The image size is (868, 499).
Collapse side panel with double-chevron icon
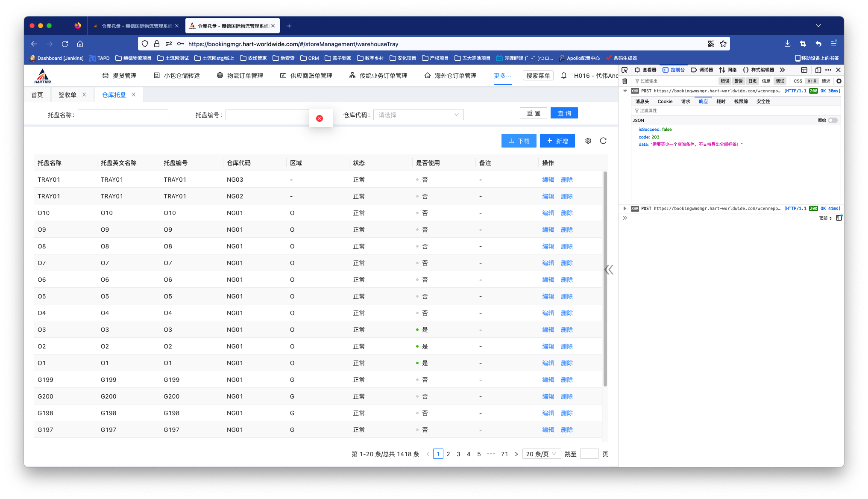tap(609, 269)
